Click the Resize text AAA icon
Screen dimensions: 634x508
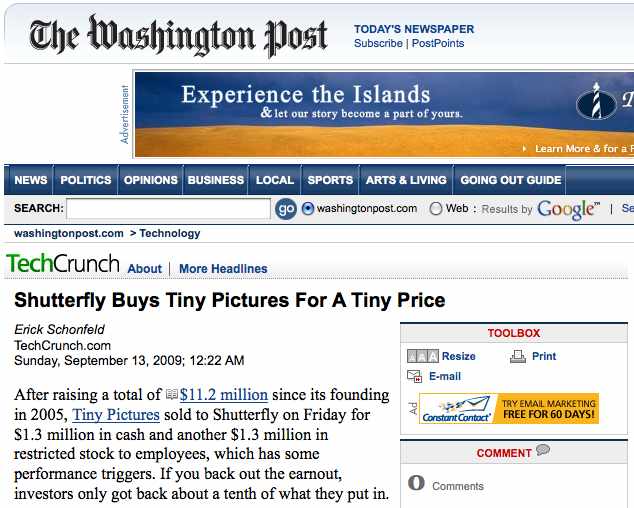[x=422, y=356]
